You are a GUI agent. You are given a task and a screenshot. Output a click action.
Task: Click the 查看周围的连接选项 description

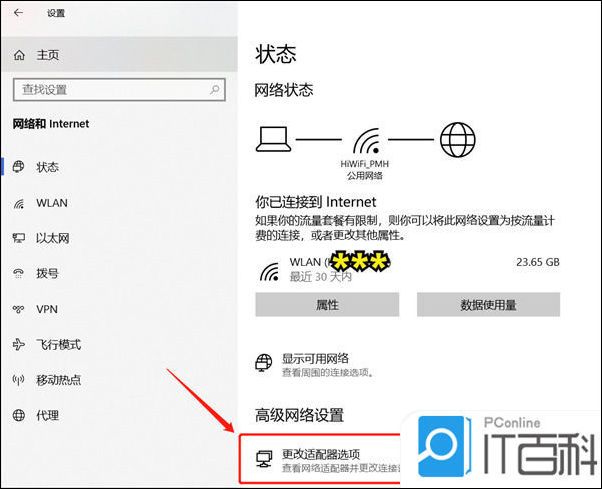(328, 372)
